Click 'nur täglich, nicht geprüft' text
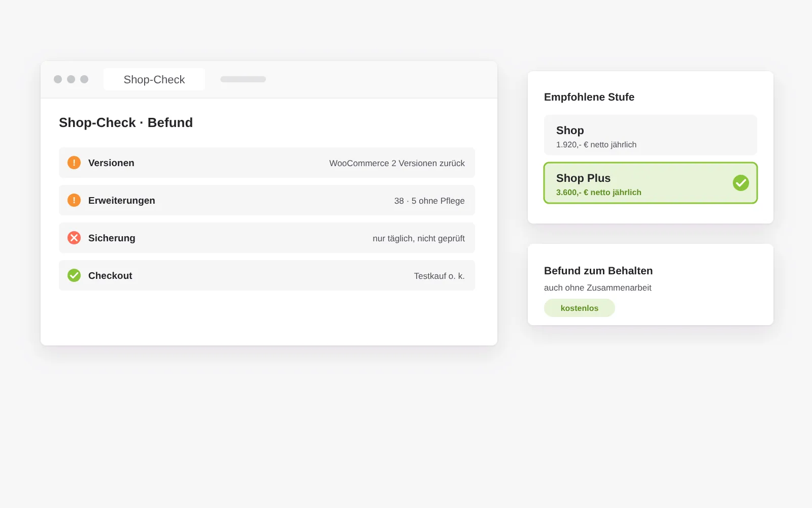Viewport: 812px width, 508px height. [419, 238]
